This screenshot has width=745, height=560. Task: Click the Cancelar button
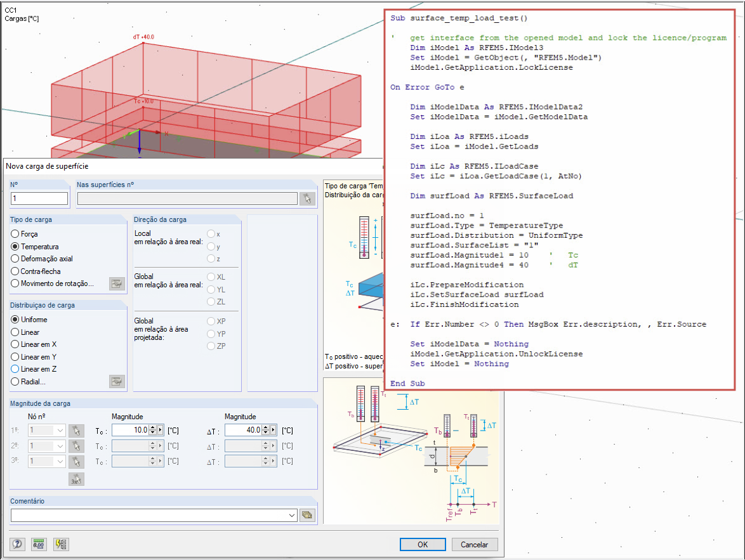pyautogui.click(x=474, y=544)
